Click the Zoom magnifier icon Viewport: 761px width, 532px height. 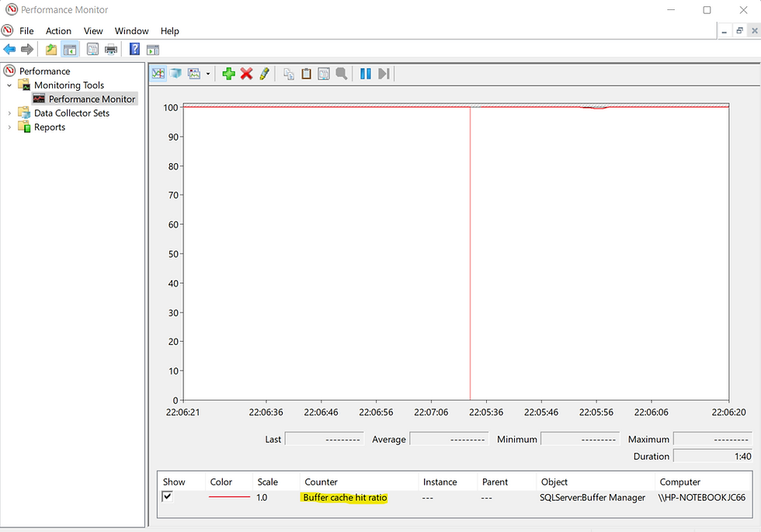[x=341, y=74]
